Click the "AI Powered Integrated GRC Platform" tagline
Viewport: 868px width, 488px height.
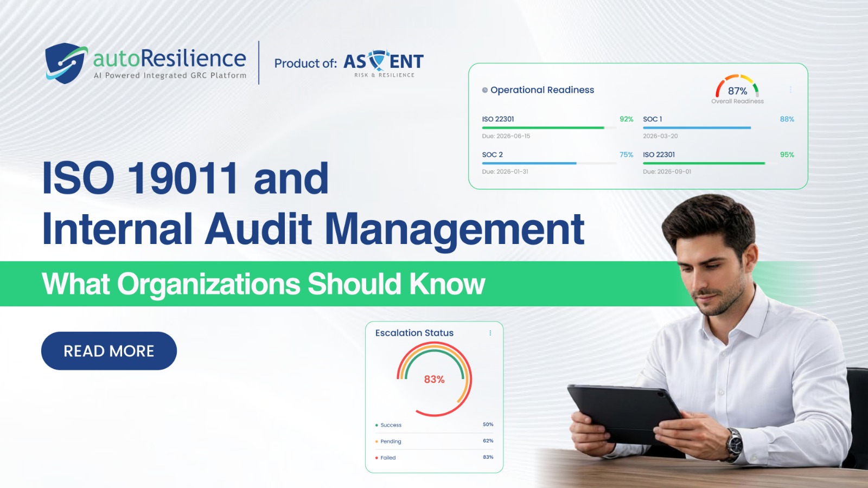click(x=170, y=75)
